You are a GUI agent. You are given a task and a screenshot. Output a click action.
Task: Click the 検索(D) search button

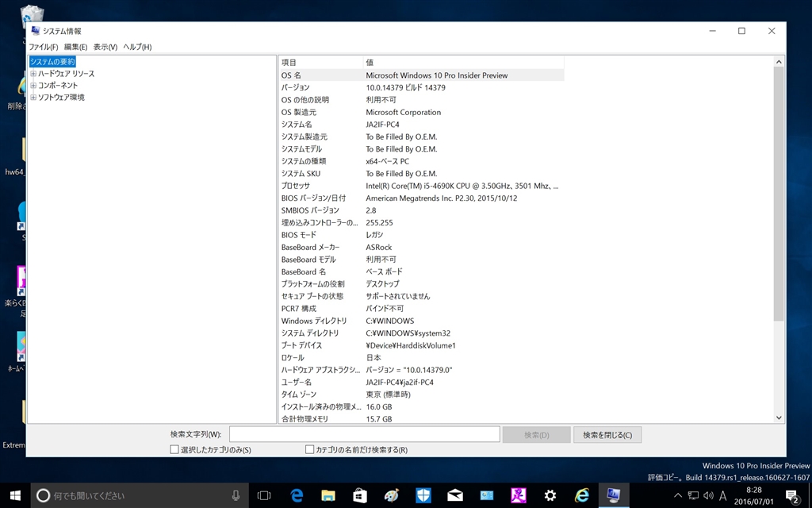537,435
